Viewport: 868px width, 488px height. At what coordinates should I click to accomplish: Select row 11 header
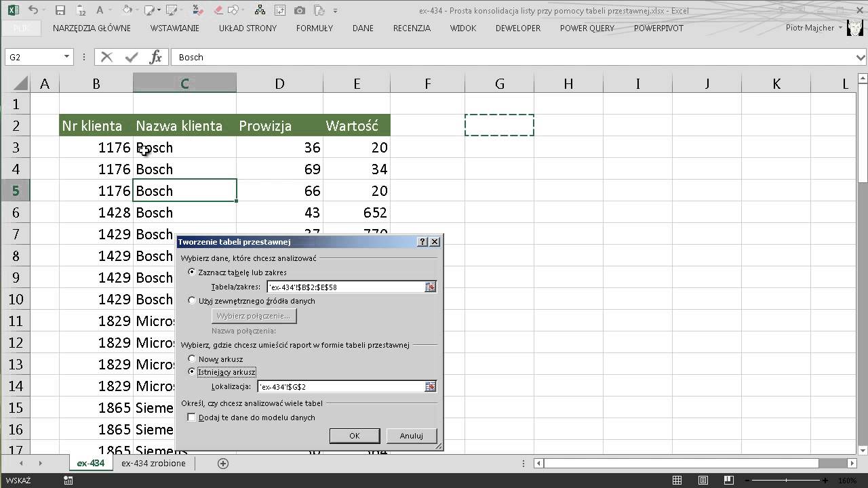pyautogui.click(x=17, y=321)
